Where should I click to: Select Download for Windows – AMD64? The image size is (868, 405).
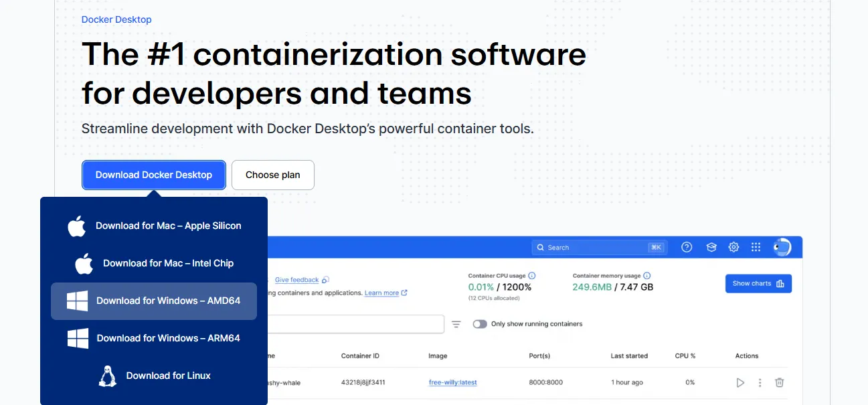point(154,301)
